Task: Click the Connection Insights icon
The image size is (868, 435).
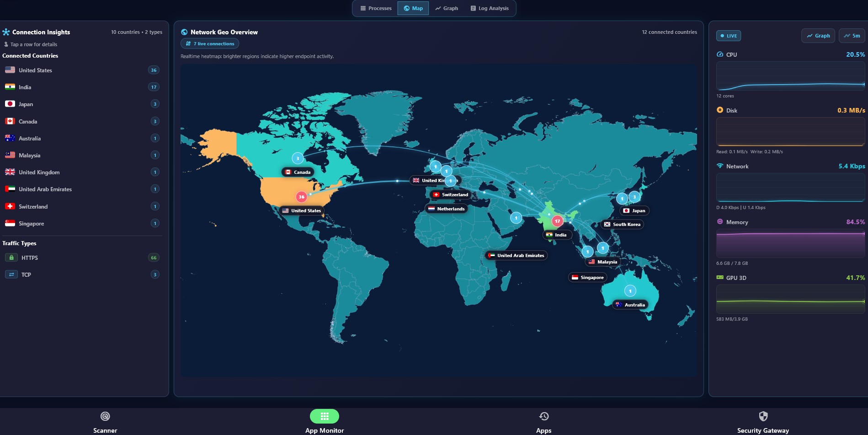Action: coord(6,32)
